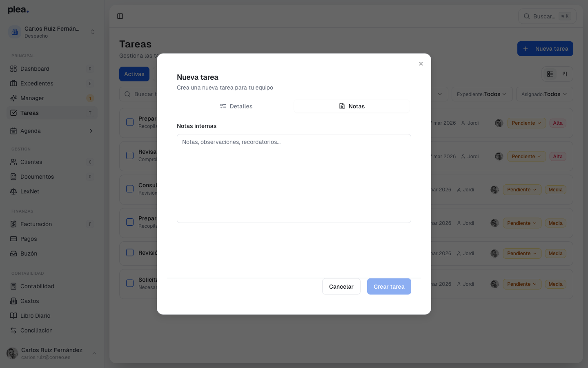Open the Buscar search box
The image size is (588, 368).
tap(547, 16)
